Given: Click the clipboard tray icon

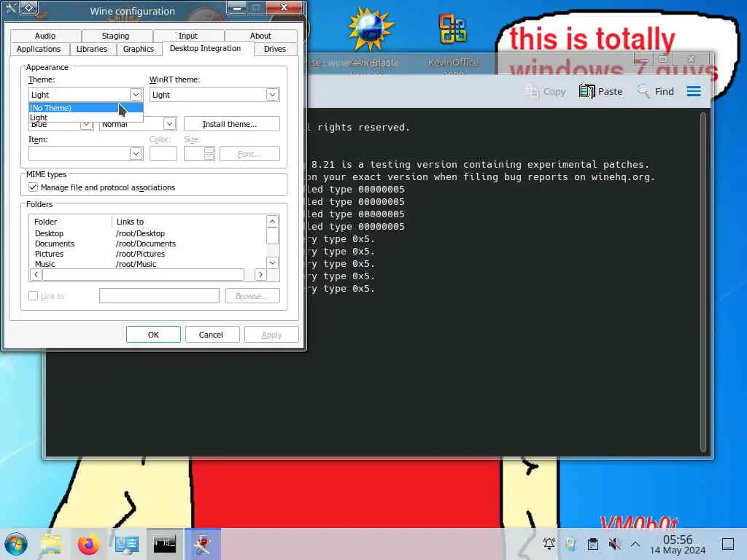Looking at the screenshot, I should (592, 543).
